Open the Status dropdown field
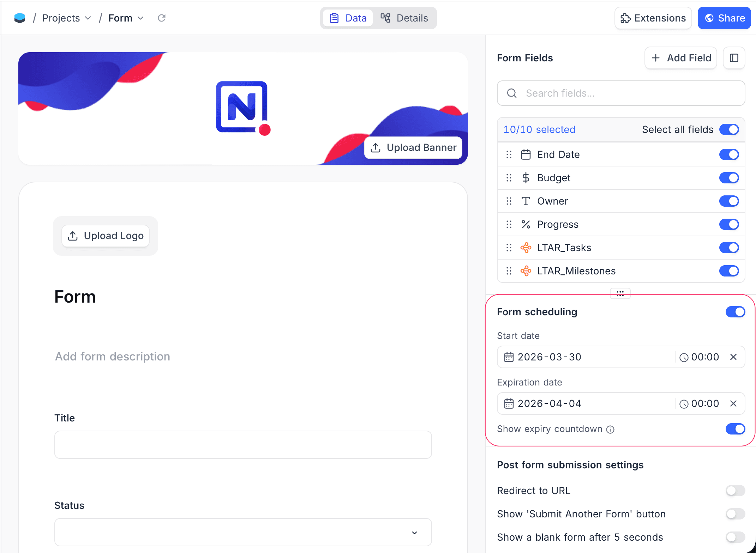756x553 pixels. point(243,532)
